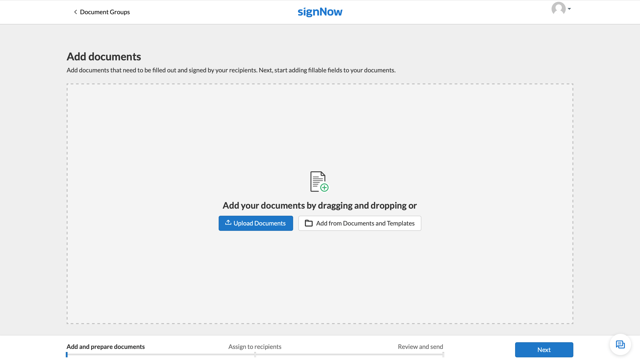Click progress bar marker under Assign to recipients
Screen dimensions: 640x364
pos(255,354)
